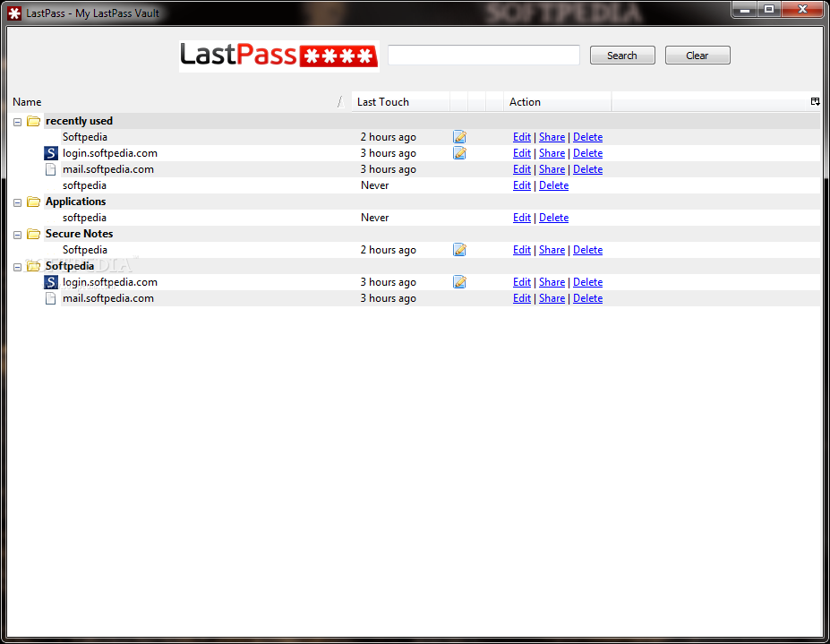
Task: Delete softpedia entry under Applications
Action: [x=553, y=218]
